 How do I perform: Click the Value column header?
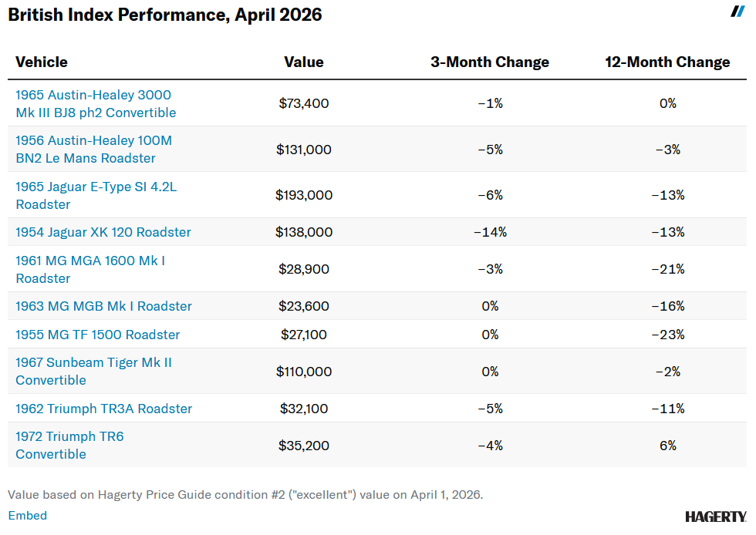pos(304,62)
